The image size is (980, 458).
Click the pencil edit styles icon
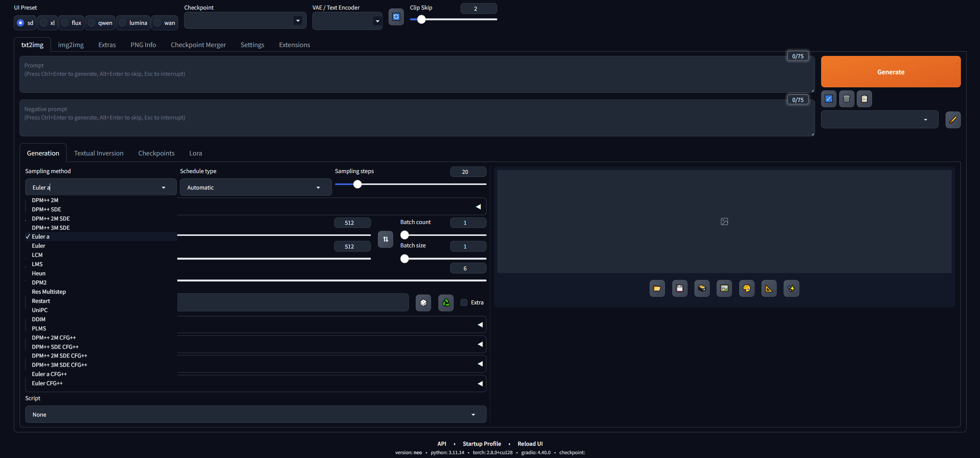tap(953, 120)
